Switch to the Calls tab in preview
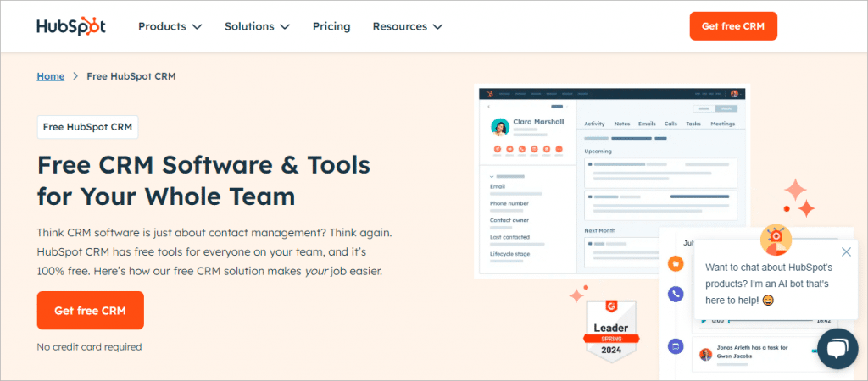Screen dimensions: 868x381 click(670, 124)
